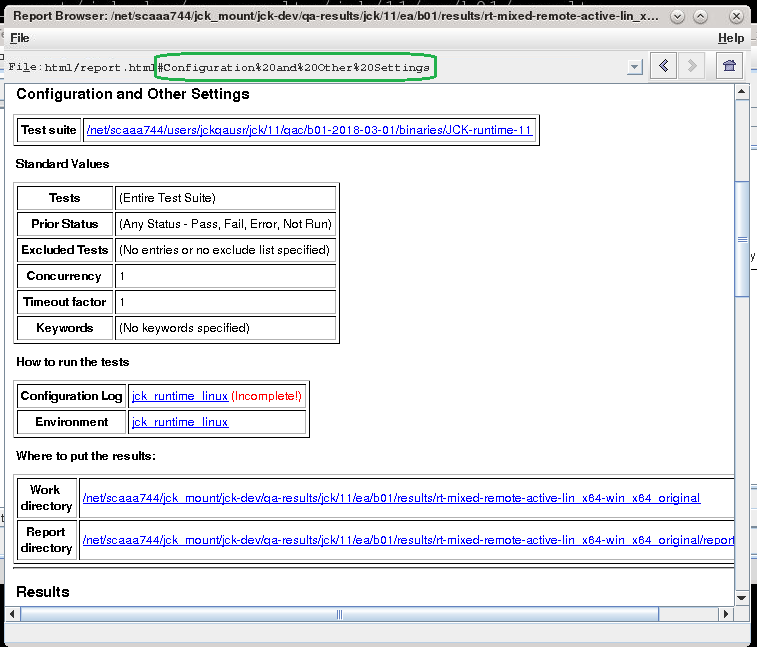This screenshot has width=757, height=647.
Task: Click the vertical scrollbar down arrow
Action: coord(742,598)
